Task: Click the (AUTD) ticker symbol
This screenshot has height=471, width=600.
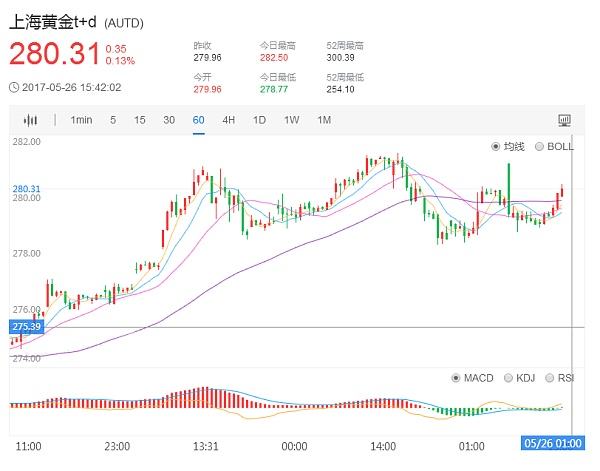Action: [x=124, y=23]
